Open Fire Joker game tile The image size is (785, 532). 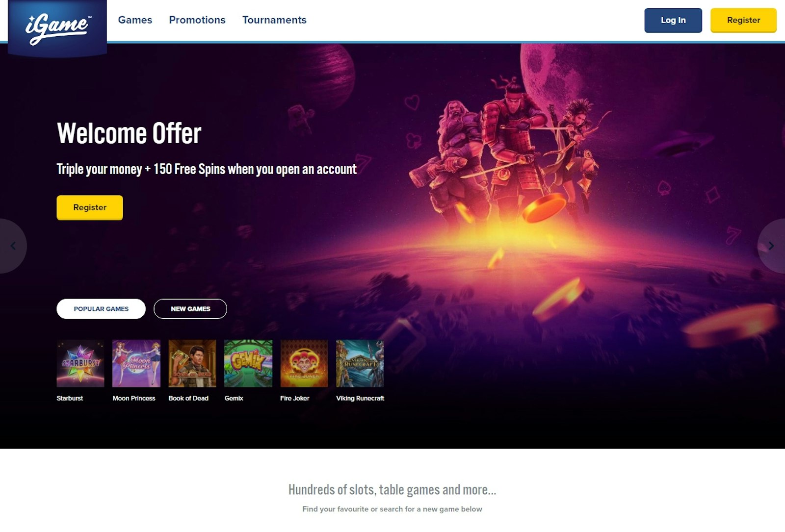(304, 363)
